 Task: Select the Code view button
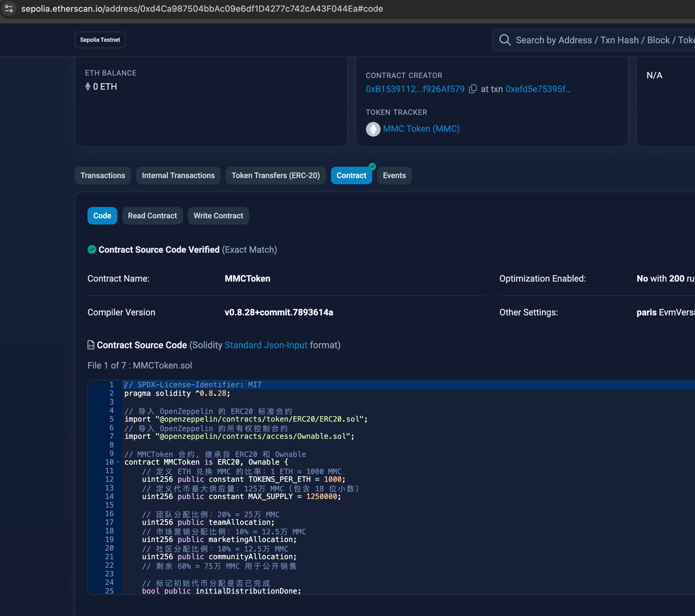[x=102, y=216]
